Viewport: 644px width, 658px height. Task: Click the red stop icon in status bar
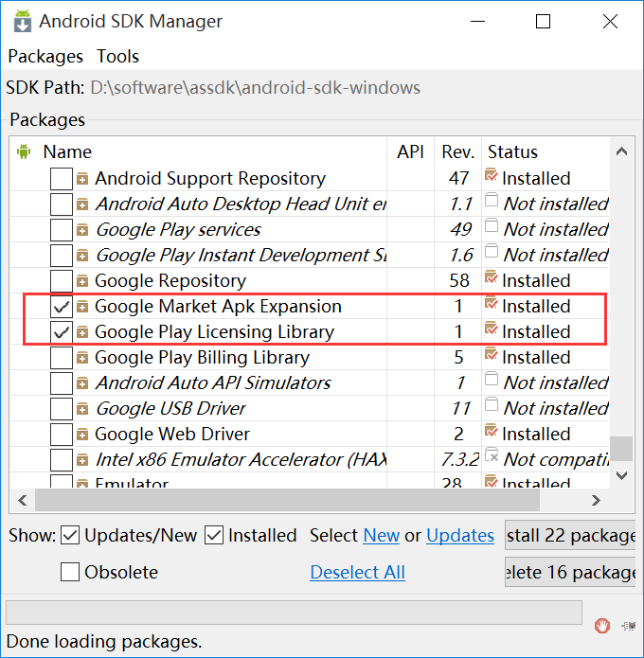pyautogui.click(x=602, y=625)
